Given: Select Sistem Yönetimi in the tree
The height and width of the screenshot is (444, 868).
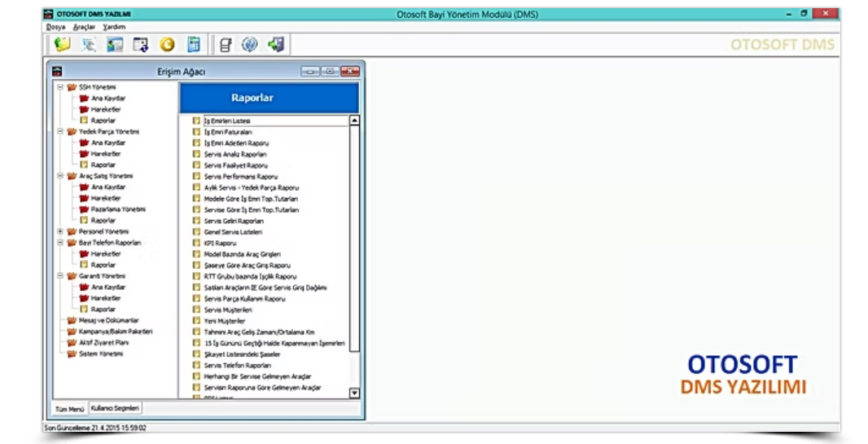Looking at the screenshot, I should pos(100,354).
